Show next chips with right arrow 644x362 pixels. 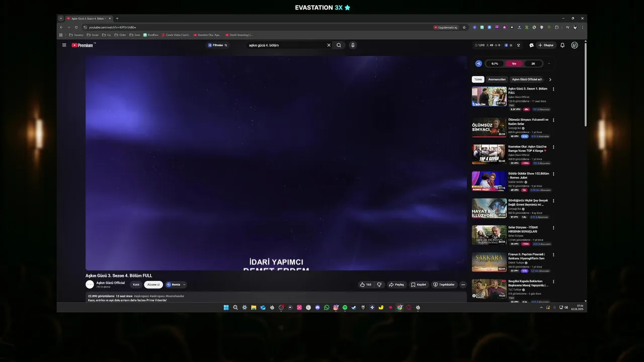pos(550,79)
